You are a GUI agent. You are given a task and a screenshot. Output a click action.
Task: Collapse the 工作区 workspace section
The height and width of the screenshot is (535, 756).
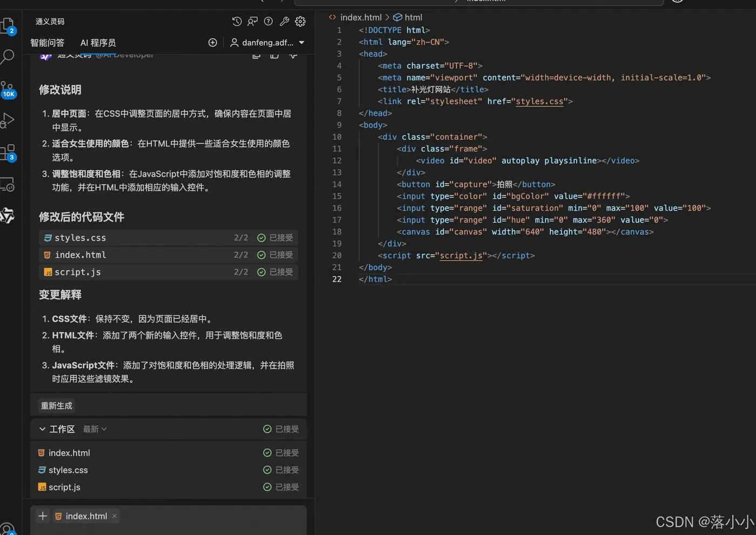coord(42,429)
